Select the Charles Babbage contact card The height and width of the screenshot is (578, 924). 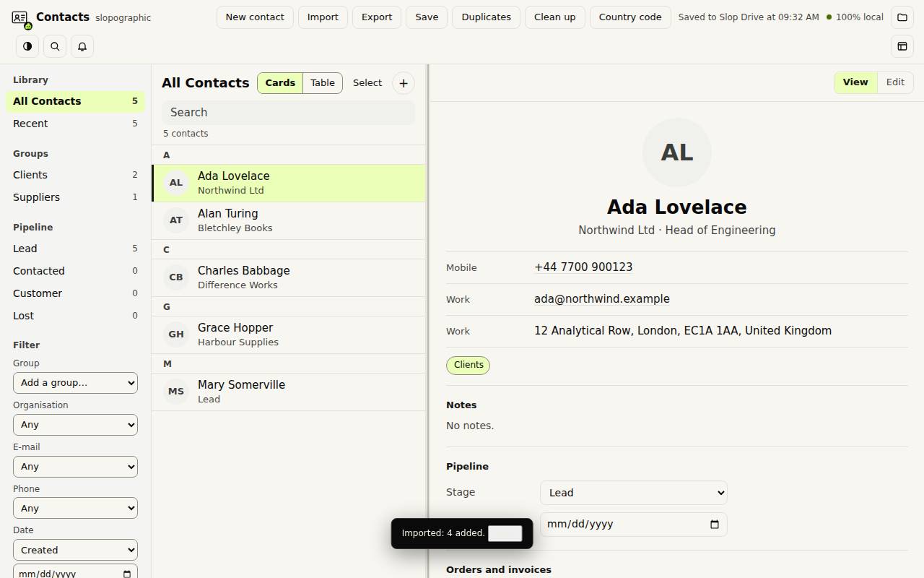(x=289, y=277)
